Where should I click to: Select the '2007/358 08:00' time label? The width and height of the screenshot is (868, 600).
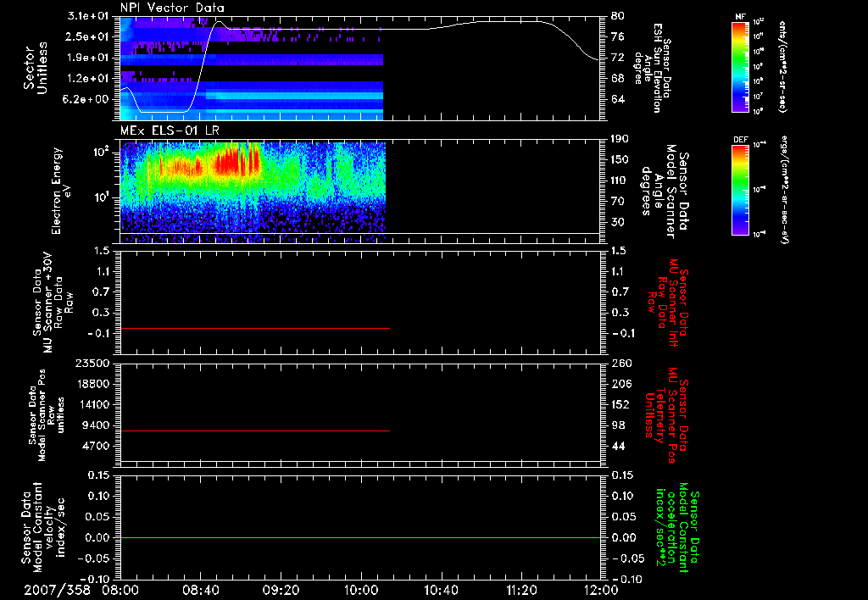82,590
